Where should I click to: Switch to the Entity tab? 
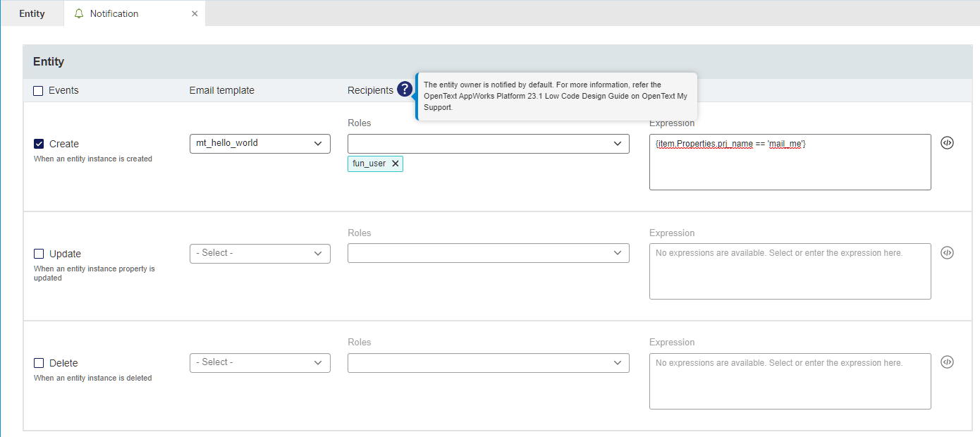pos(32,13)
